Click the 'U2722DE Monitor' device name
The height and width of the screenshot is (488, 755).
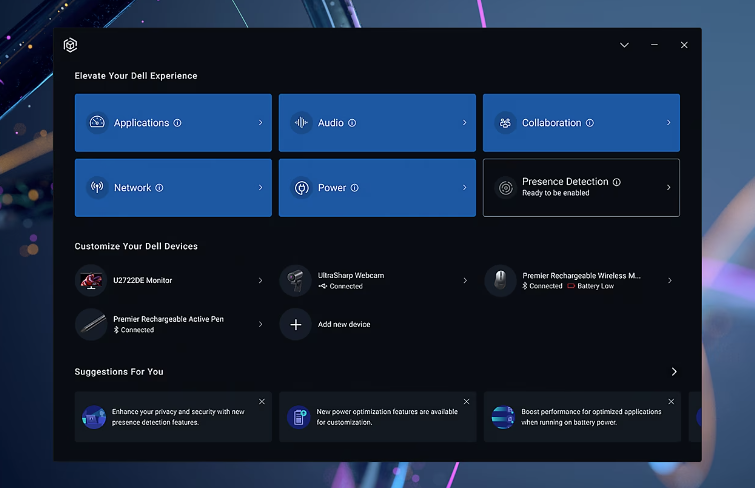click(143, 280)
